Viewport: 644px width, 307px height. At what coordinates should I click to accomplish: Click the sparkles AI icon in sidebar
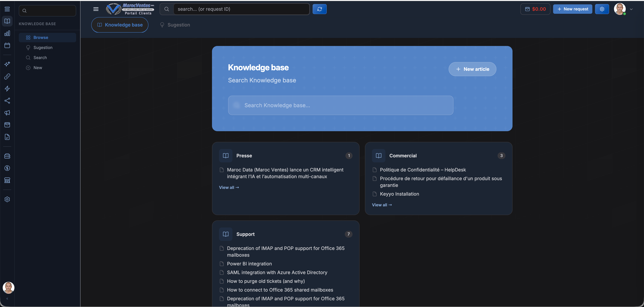pyautogui.click(x=7, y=64)
